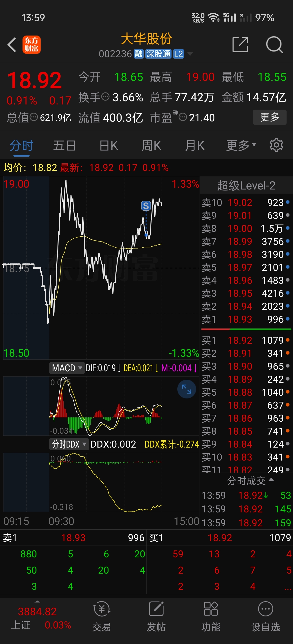293x644 pixels.
Task: Tap the 上证 3884.82 index ticker
Action: pos(41,618)
